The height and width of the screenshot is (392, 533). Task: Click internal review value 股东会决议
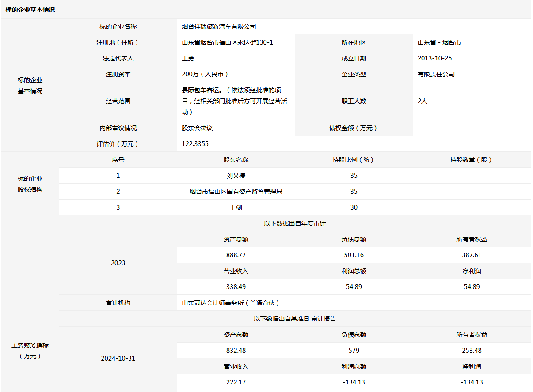pyautogui.click(x=197, y=128)
